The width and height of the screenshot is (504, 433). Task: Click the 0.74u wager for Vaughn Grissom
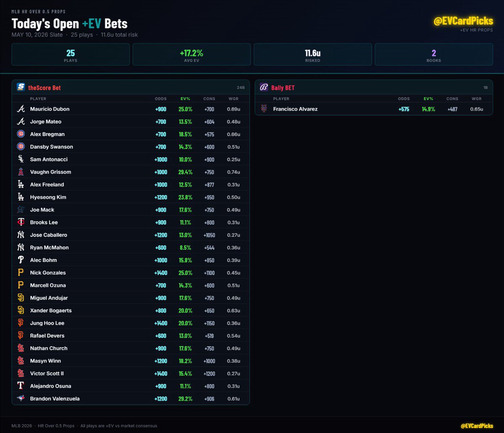pos(234,172)
